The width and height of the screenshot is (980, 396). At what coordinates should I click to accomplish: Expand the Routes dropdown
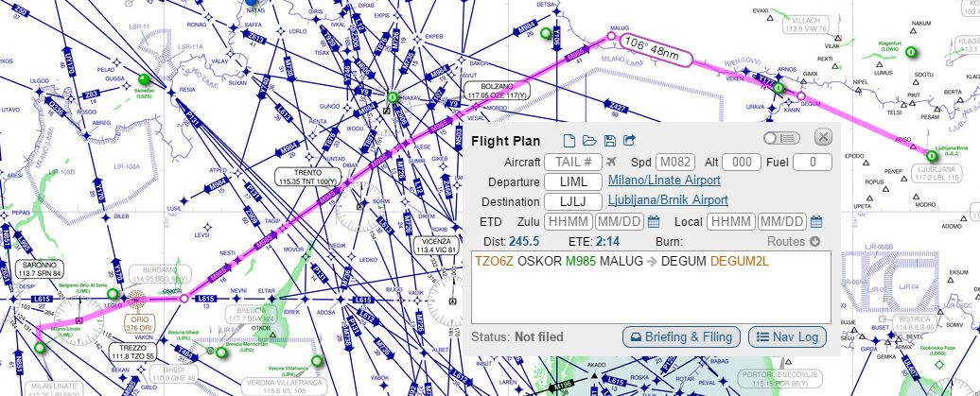[x=794, y=242]
